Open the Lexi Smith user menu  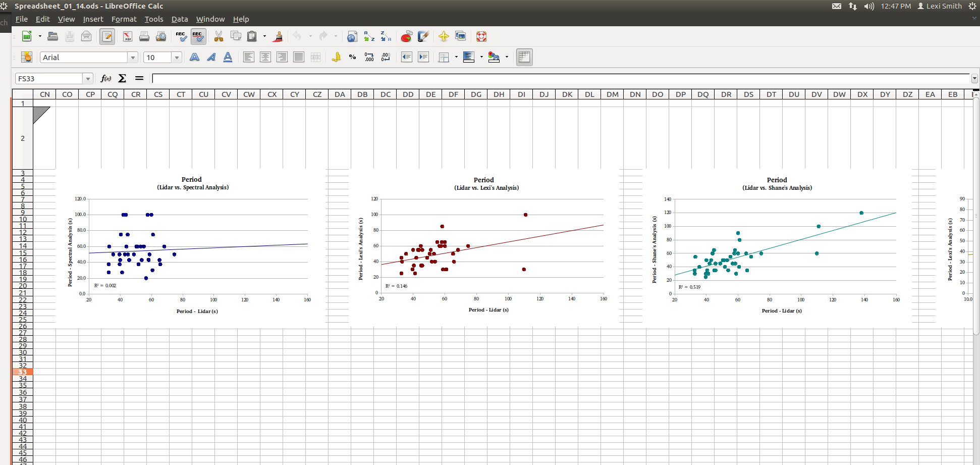(940, 6)
